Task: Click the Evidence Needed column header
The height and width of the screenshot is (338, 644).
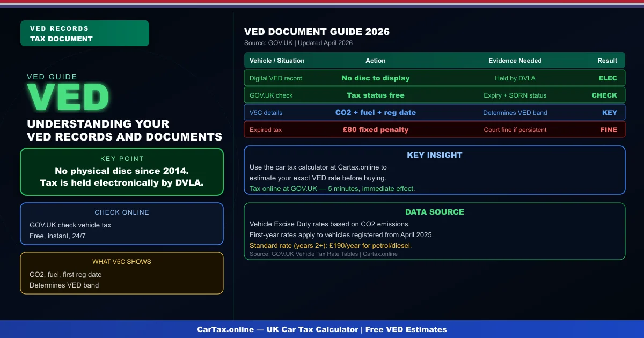Action: coord(515,61)
